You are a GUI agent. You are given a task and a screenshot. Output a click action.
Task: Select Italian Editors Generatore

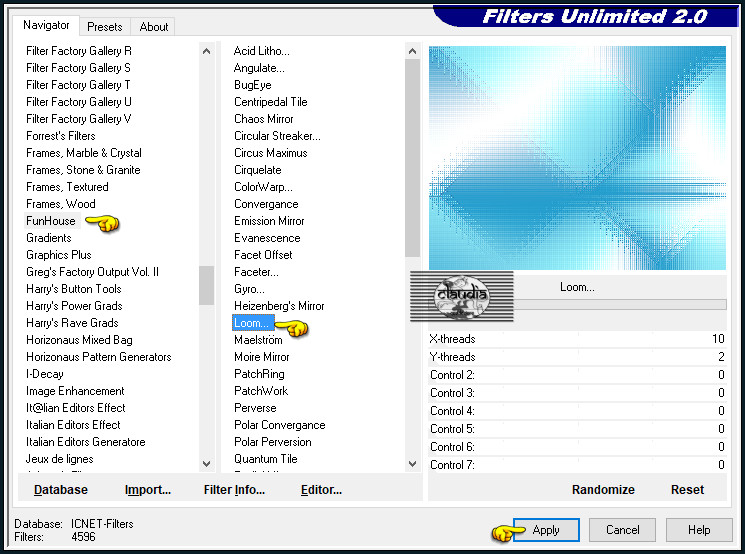pyautogui.click(x=86, y=442)
